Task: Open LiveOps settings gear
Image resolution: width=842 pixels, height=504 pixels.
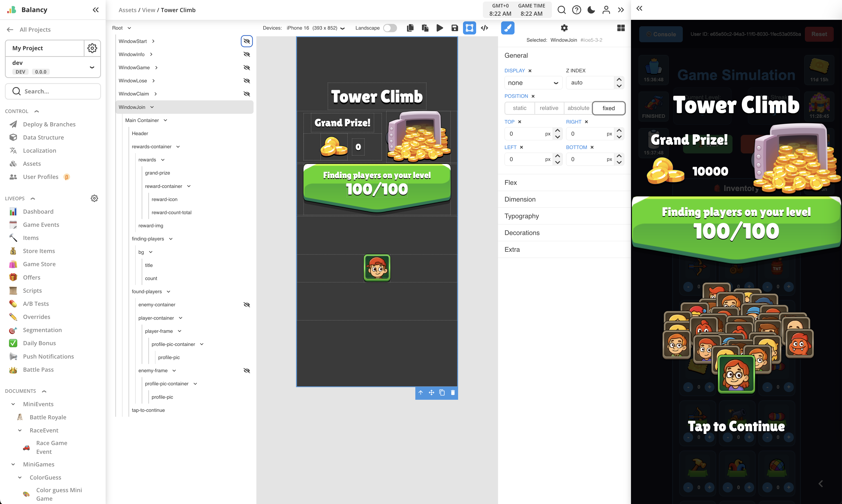Action: (x=94, y=198)
